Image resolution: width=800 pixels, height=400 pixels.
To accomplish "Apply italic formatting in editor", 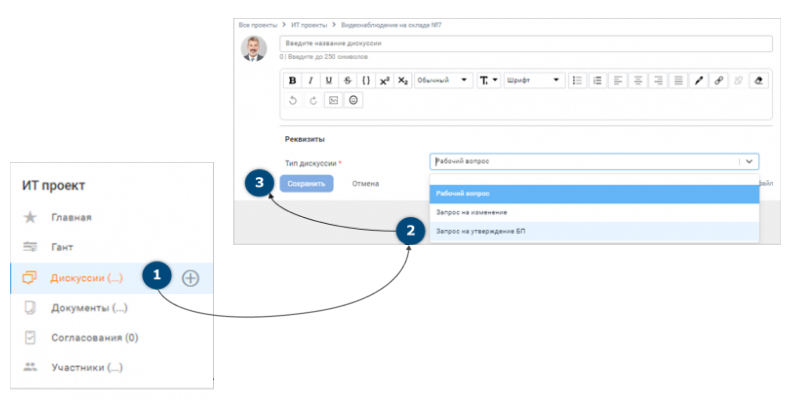I will pos(311,80).
